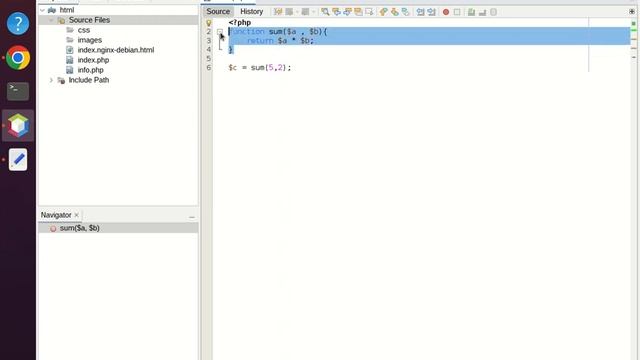Viewport: 640px width, 360px height.
Task: Open the Forward history dropdown arrow
Action: (x=313, y=12)
